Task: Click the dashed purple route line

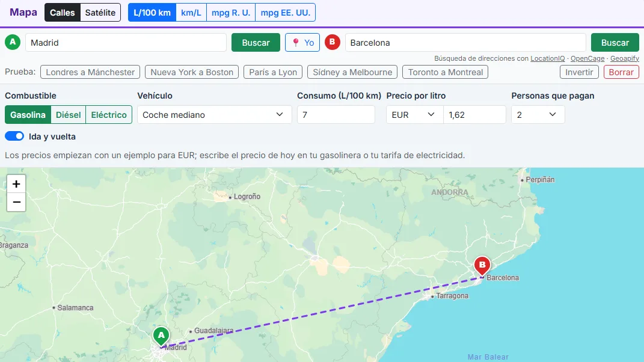Action: coord(322,313)
